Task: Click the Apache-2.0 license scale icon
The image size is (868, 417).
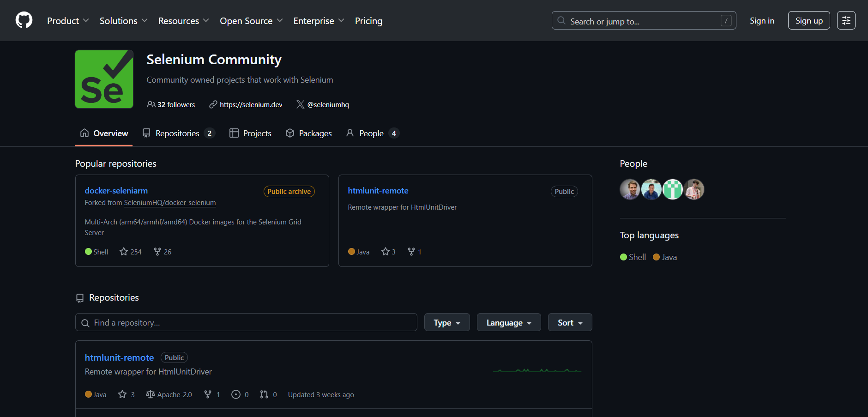Action: click(x=150, y=394)
